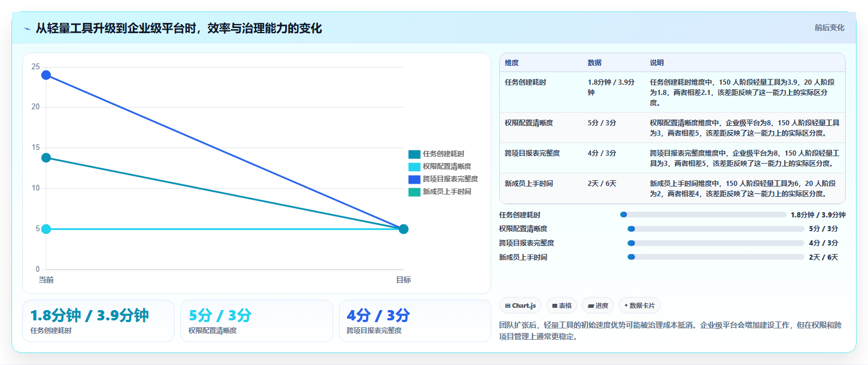Click the 新成员上手时间 table row label
The width and height of the screenshot is (868, 365).
pos(529,184)
